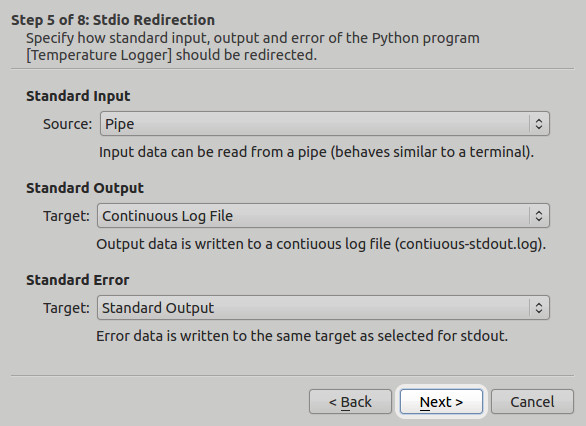Select the Standard Output section heading
This screenshot has height=426, width=586.
click(x=85, y=188)
